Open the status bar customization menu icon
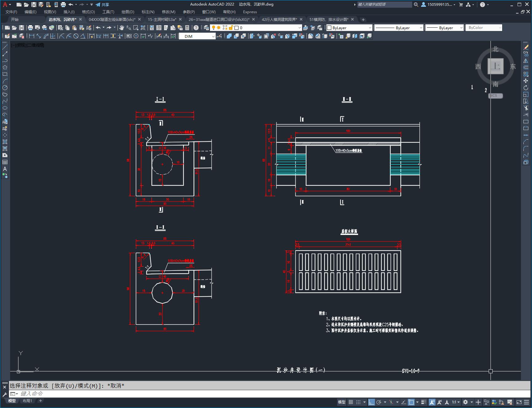The image size is (532, 408). coord(527,402)
